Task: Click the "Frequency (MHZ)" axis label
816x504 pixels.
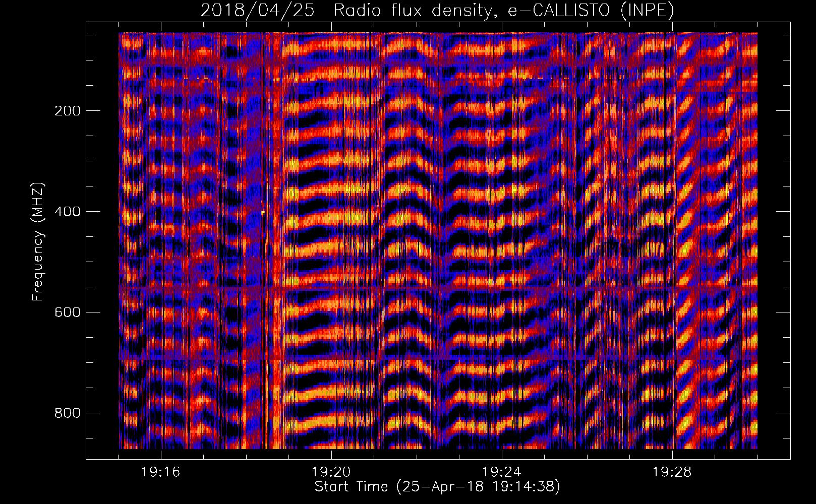Action: coord(37,242)
